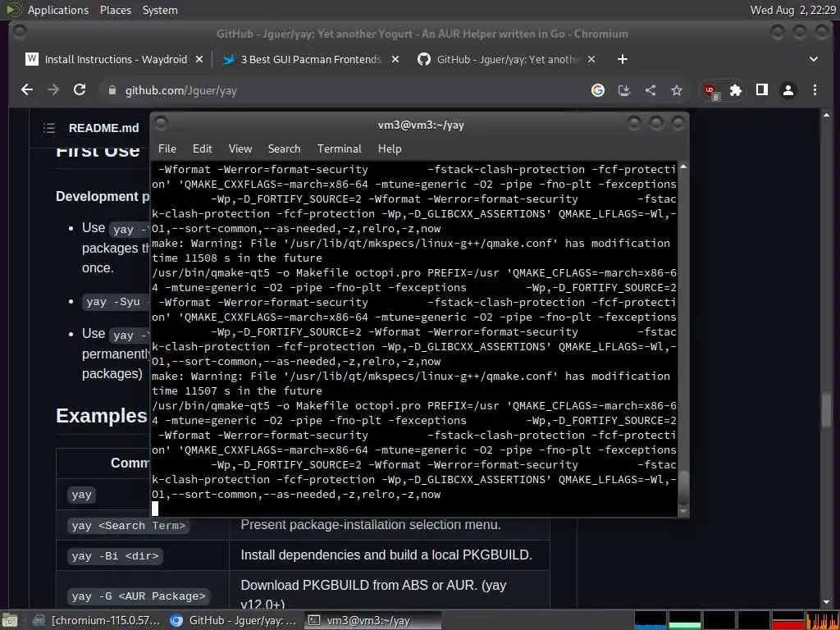Open the terminal Help menu

(x=390, y=148)
